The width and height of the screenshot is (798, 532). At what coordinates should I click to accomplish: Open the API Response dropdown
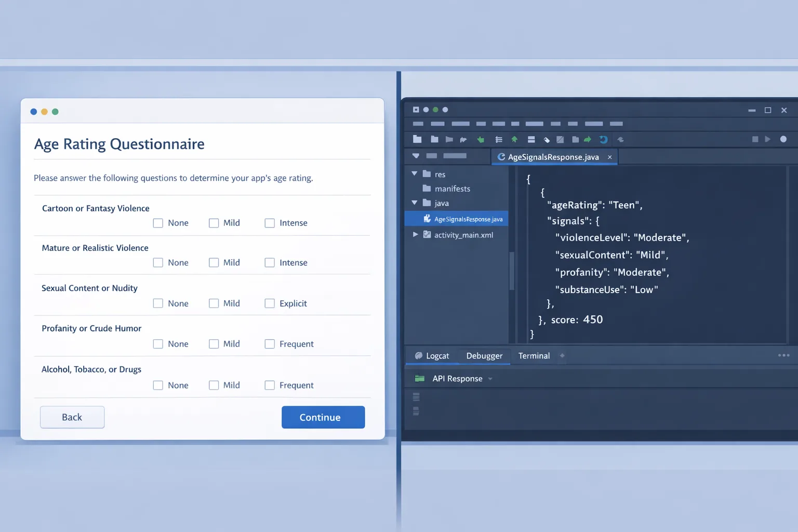click(490, 379)
